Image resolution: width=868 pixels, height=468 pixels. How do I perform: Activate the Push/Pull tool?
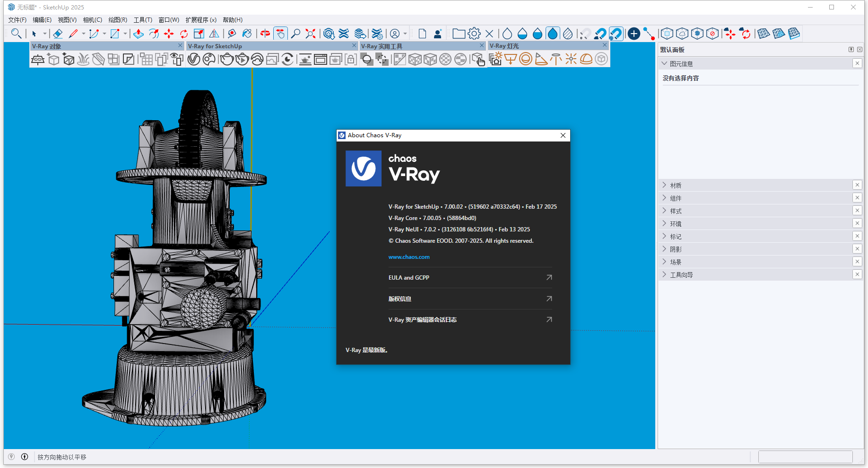click(x=139, y=34)
